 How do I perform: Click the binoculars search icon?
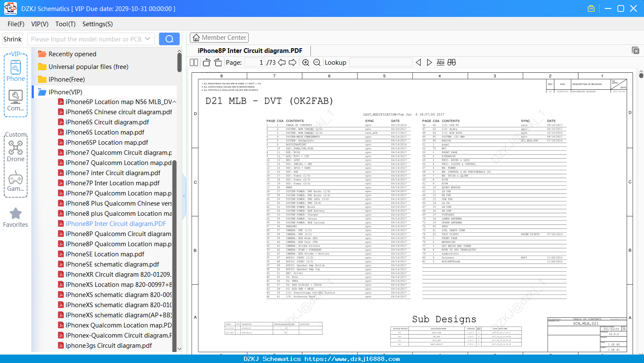pos(452,63)
